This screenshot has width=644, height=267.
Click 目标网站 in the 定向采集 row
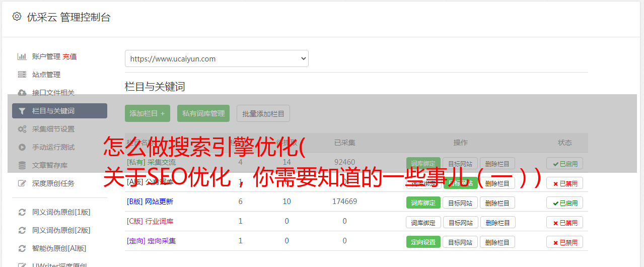click(461, 242)
